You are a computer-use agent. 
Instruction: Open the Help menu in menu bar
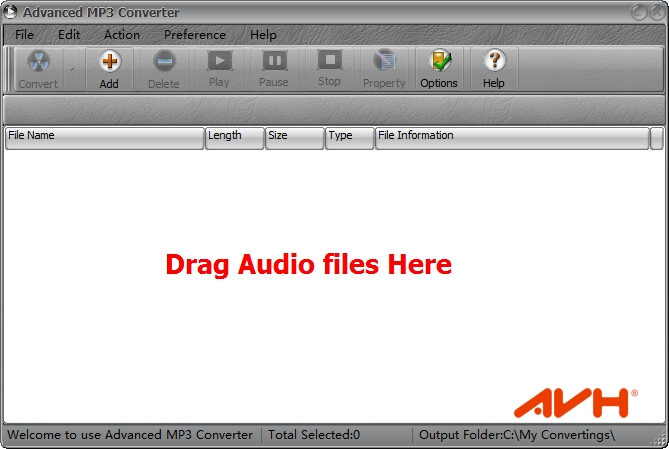point(263,35)
